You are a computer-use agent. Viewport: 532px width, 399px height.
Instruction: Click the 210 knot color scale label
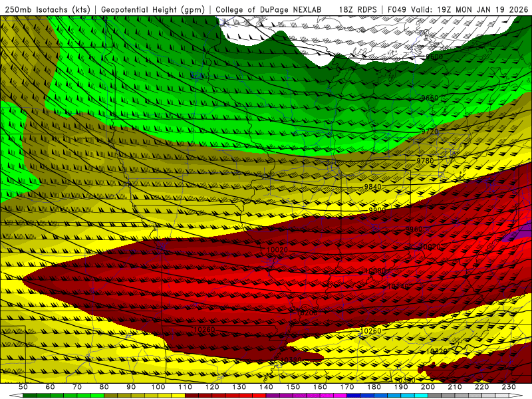(456, 387)
